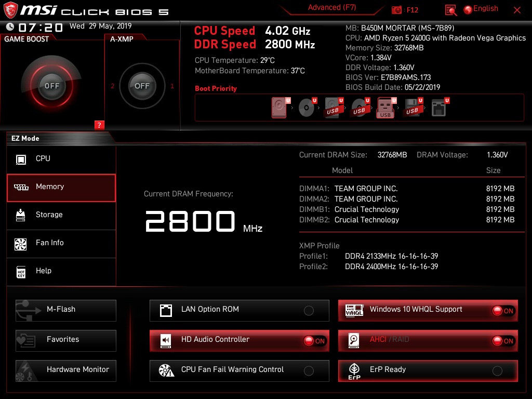
Task: Select the Memory tab
Action: point(61,188)
